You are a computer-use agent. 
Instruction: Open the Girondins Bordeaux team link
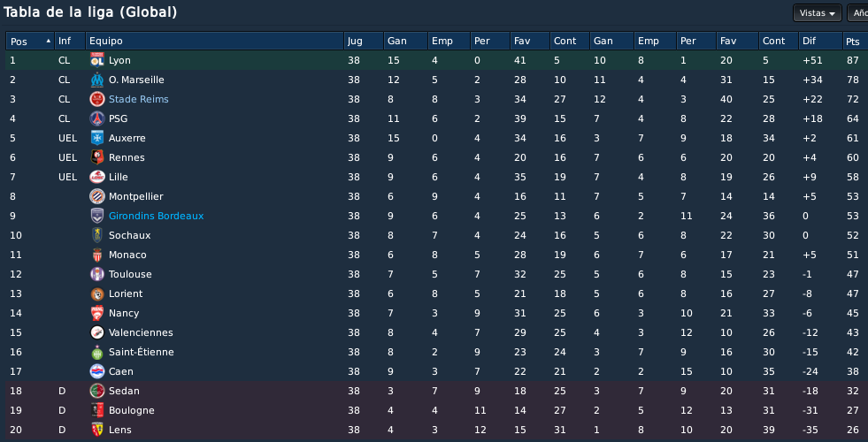[156, 216]
